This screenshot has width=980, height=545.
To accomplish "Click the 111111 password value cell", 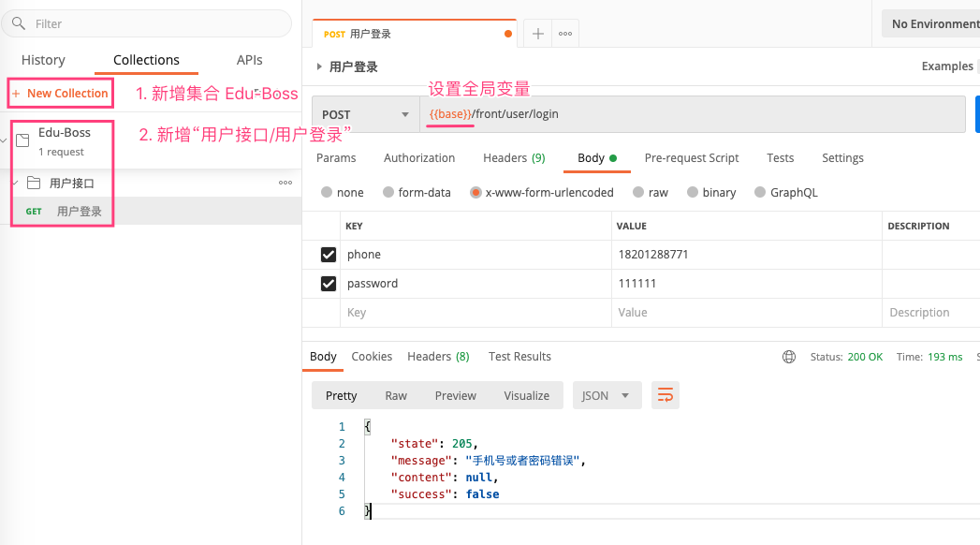I will [746, 284].
